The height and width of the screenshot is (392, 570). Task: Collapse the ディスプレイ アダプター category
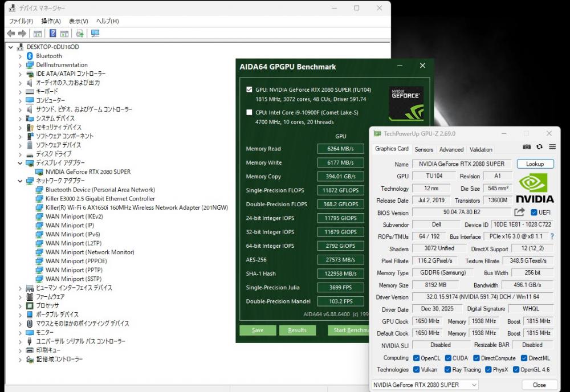(x=20, y=163)
